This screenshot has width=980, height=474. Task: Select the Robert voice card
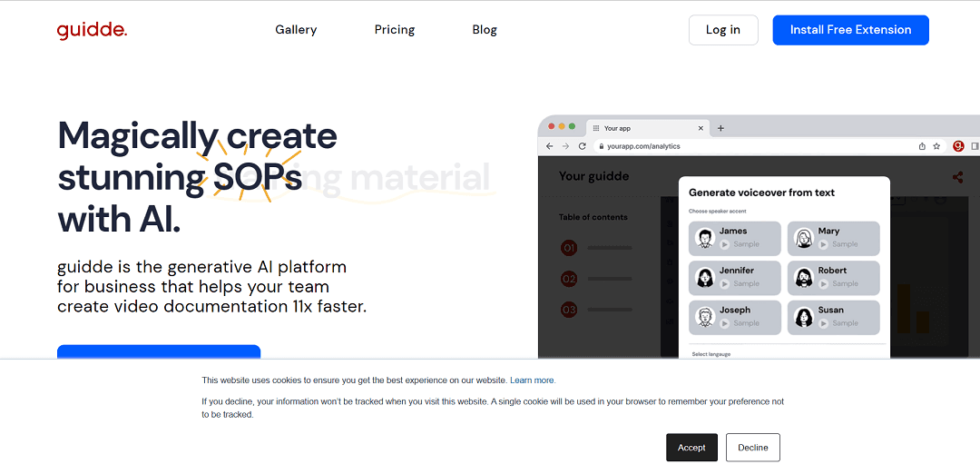(x=833, y=278)
